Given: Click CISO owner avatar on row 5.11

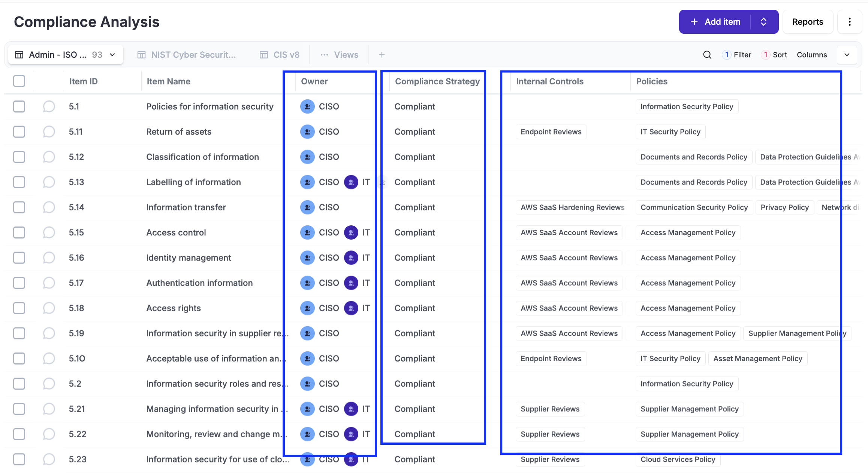Looking at the screenshot, I should tap(307, 132).
